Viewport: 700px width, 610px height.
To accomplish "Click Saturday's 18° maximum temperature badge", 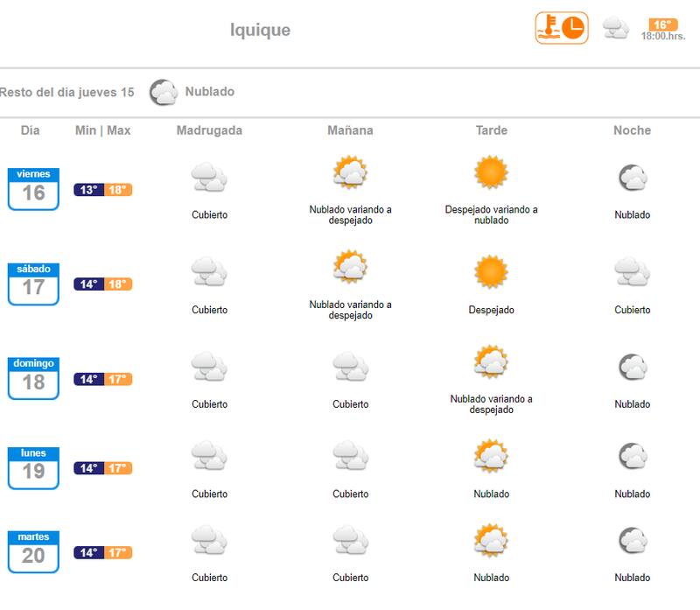I will click(118, 284).
